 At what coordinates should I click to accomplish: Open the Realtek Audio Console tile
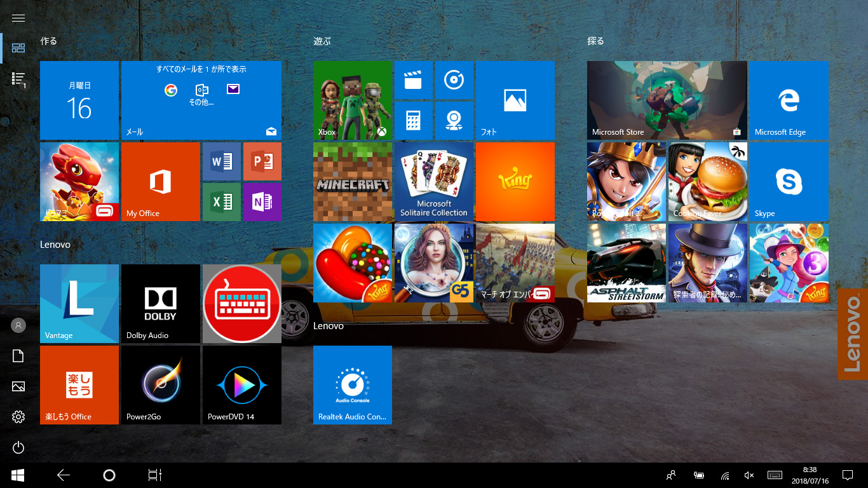353,385
